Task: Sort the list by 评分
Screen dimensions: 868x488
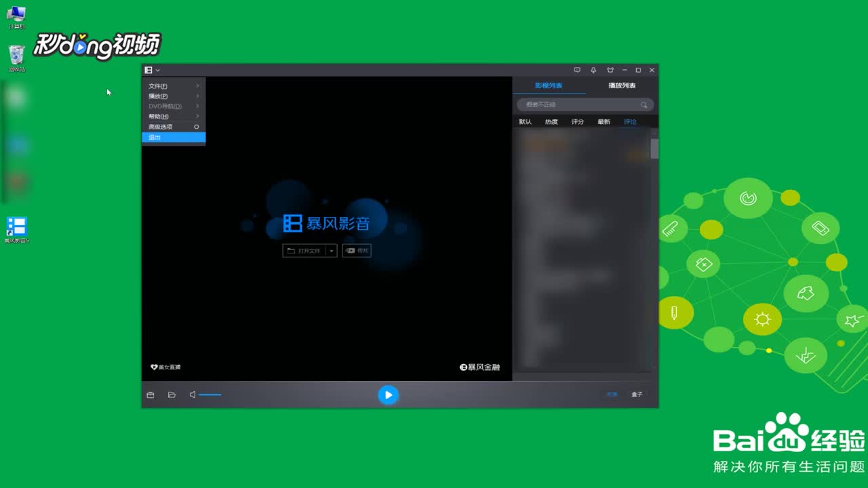Action: [x=577, y=122]
